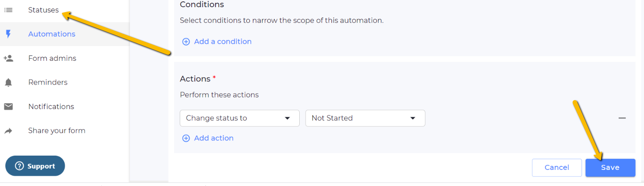Image resolution: width=644 pixels, height=186 pixels.
Task: Save the automation
Action: [x=610, y=168]
